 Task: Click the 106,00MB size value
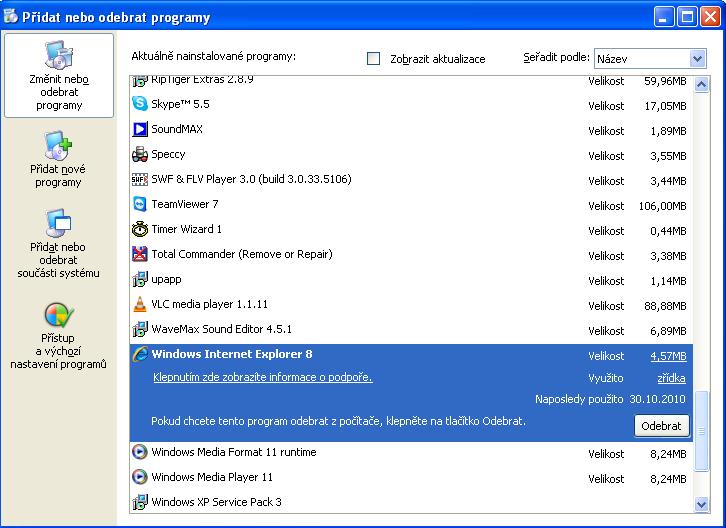(663, 206)
